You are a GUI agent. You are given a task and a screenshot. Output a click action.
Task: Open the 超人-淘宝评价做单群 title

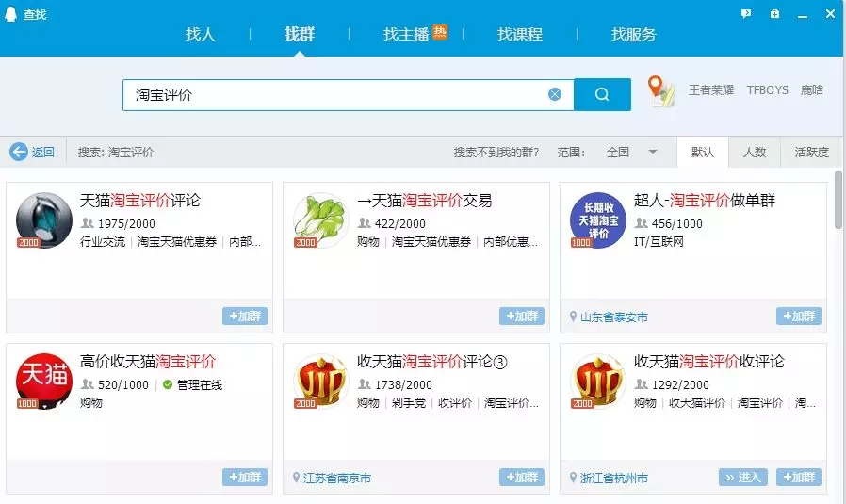point(705,201)
